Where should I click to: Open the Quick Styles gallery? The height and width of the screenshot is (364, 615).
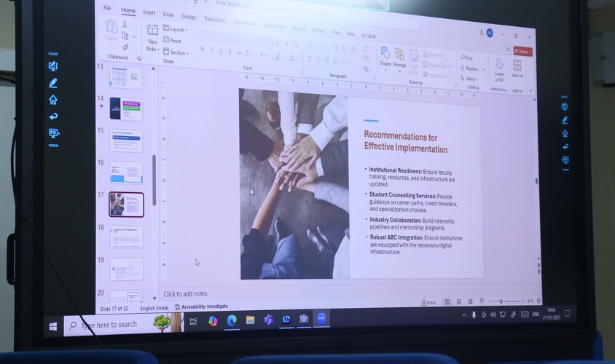413,62
